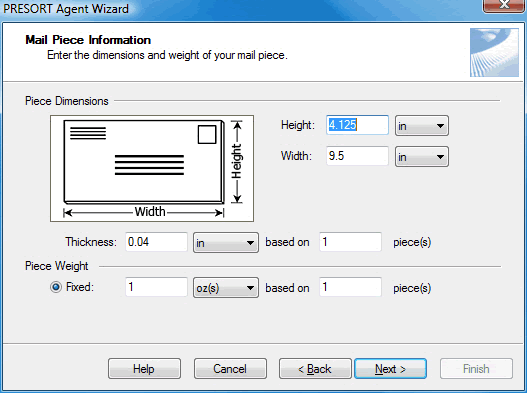Click the 'Height:' label
Viewport: 527px width, 393px height.
(x=298, y=125)
